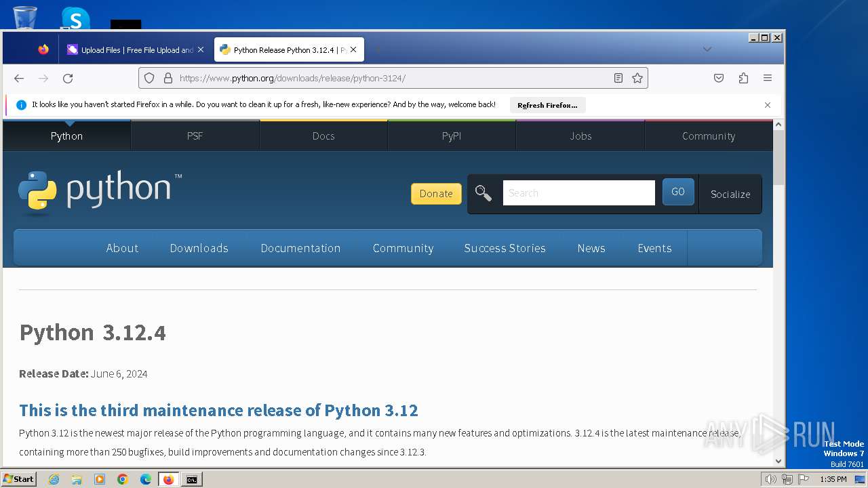The height and width of the screenshot is (488, 868).
Task: Close the Upload Files tab
Action: (x=201, y=49)
